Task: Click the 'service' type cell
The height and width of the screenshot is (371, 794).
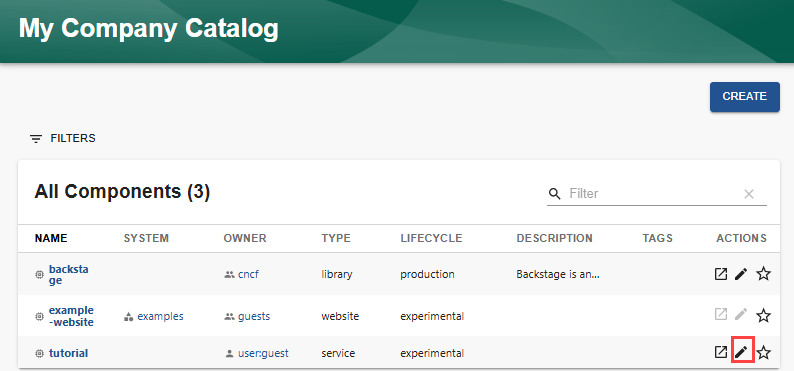Action: [x=338, y=353]
